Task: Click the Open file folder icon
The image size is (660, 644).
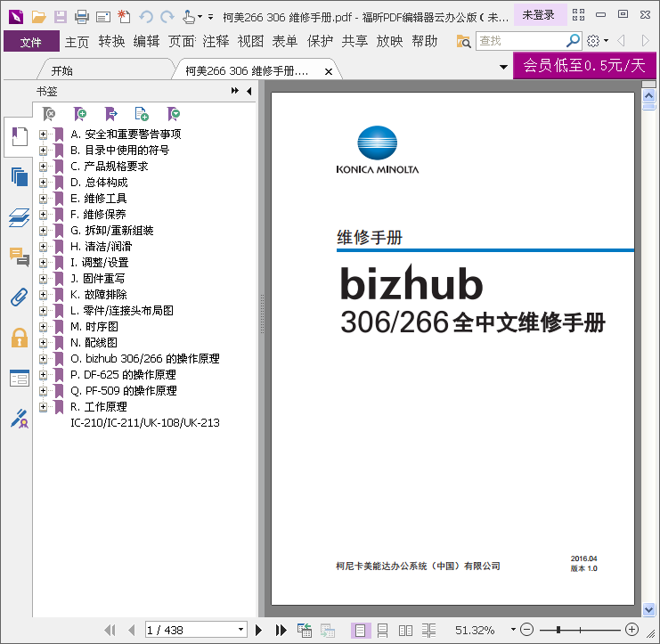Action: pos(38,17)
